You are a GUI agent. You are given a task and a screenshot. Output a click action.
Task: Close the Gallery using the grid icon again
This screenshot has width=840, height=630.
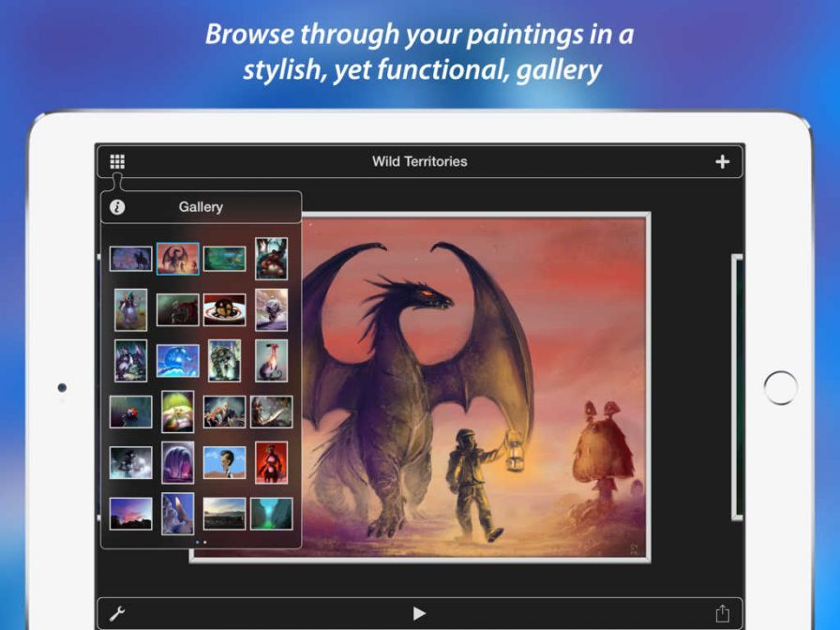point(117,160)
